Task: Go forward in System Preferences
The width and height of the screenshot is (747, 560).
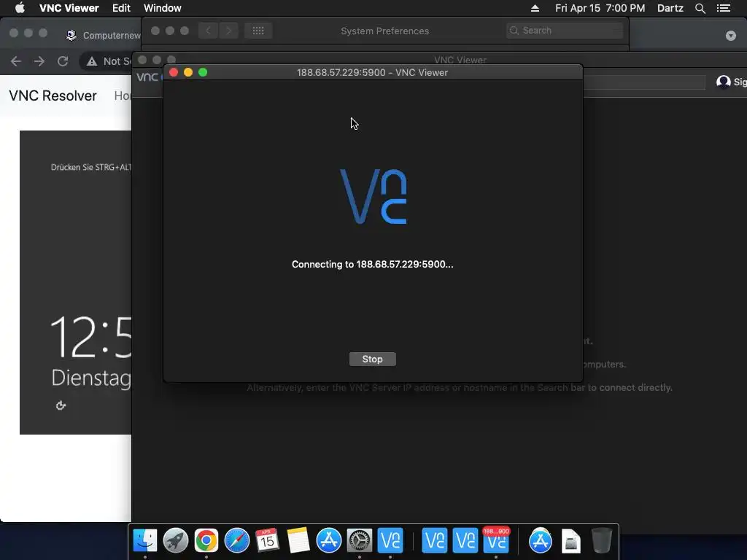Action: click(228, 31)
